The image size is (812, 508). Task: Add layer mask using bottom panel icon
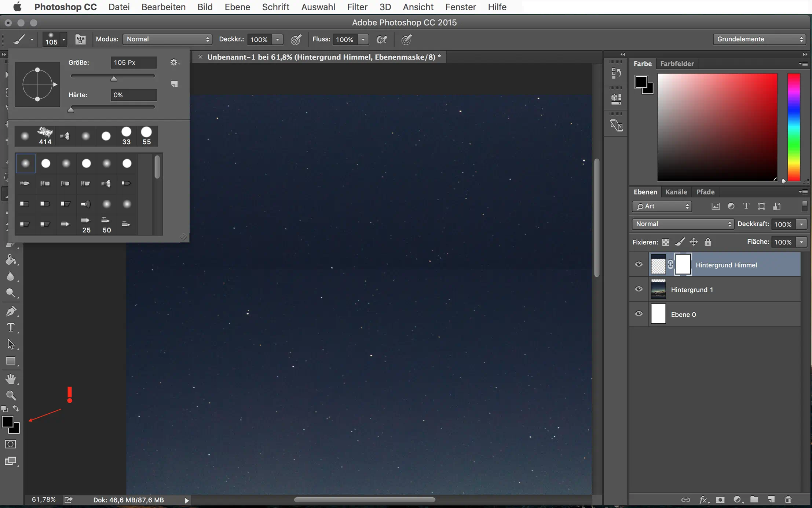click(x=720, y=500)
